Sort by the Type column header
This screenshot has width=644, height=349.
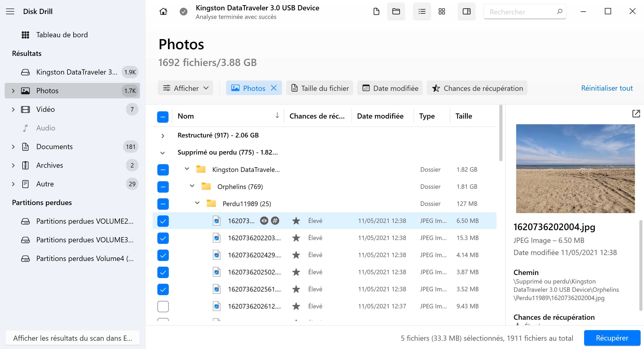[427, 116]
